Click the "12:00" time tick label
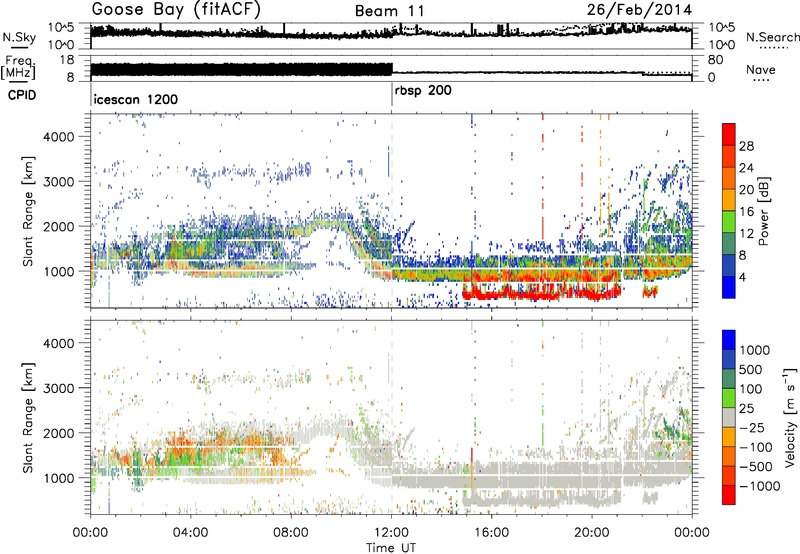 (x=391, y=533)
